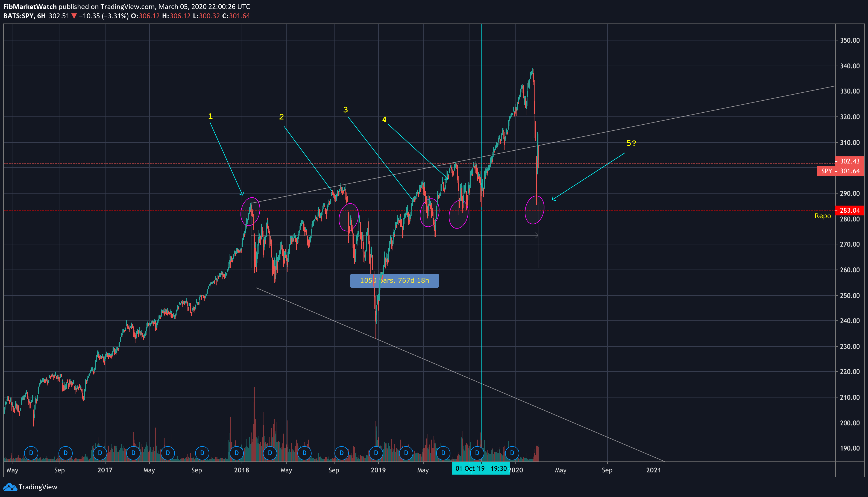Click the high value H:306.12
The width and height of the screenshot is (868, 497).
[176, 16]
